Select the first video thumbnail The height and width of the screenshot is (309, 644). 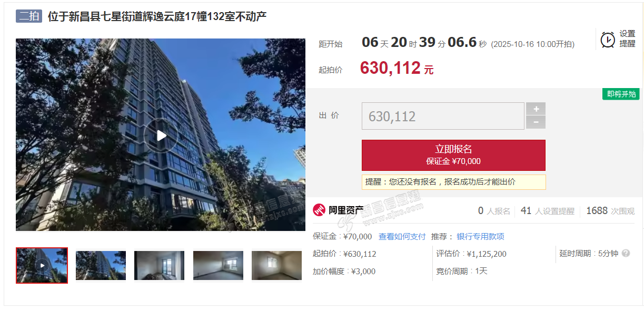(x=42, y=265)
